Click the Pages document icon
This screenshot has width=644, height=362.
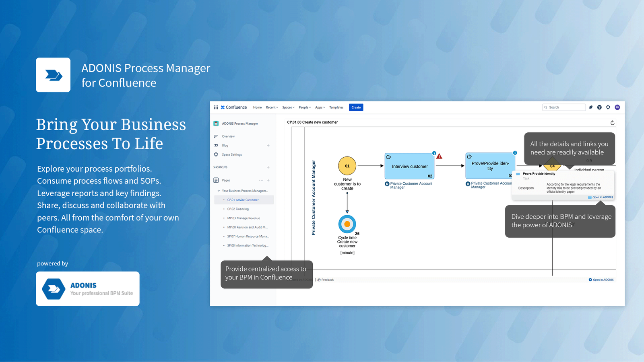point(216,180)
